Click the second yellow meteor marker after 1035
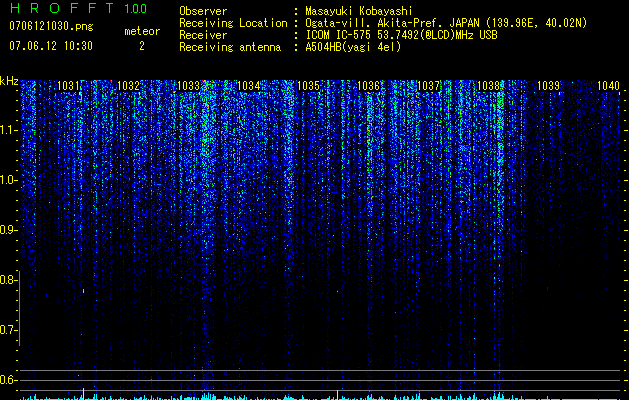 point(337,395)
